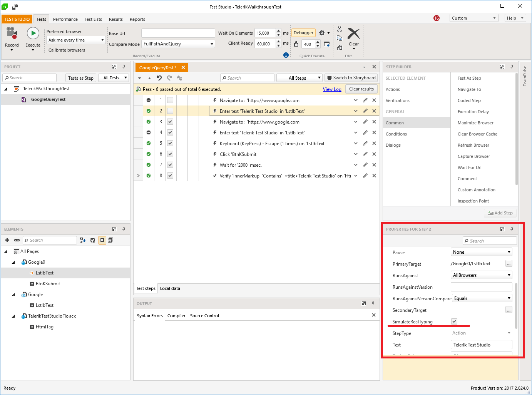532x395 pixels.
Task: Expand step 8 row arrow on left
Action: click(x=138, y=176)
